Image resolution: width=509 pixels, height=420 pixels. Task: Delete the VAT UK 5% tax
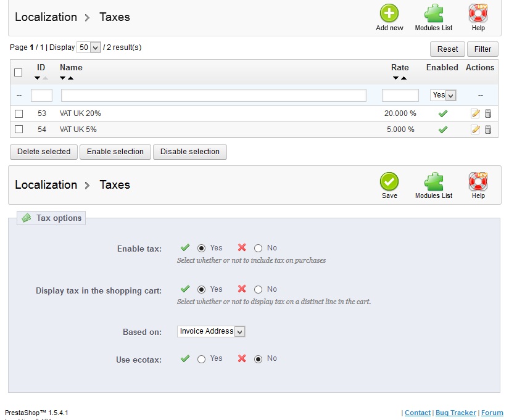[x=488, y=130]
